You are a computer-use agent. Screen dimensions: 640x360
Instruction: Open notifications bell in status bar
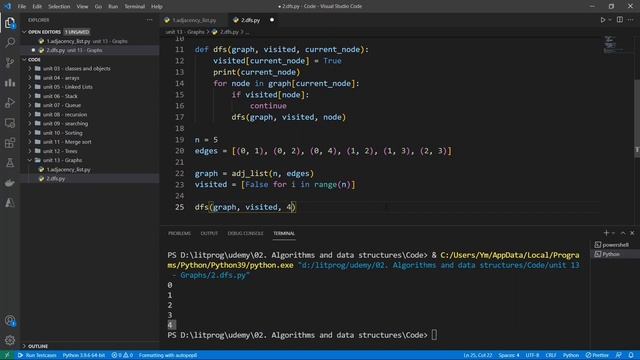tap(631, 355)
